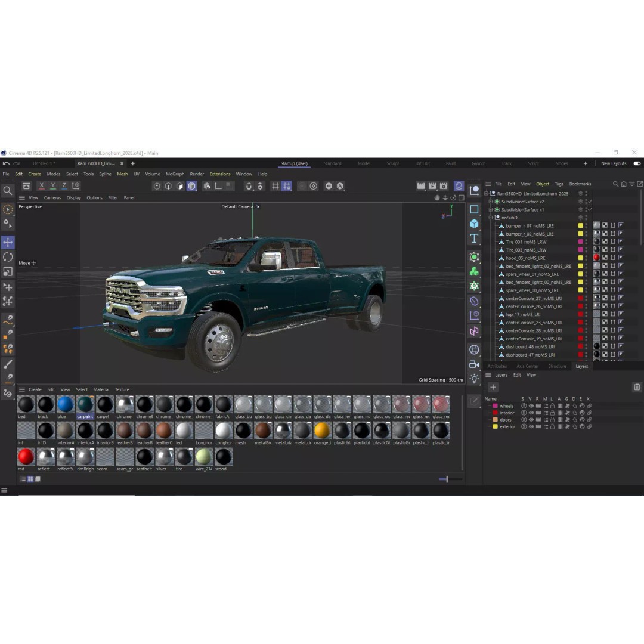Toggle visibility eye for wheels layer
Image resolution: width=644 pixels, height=644 pixels.
531,406
